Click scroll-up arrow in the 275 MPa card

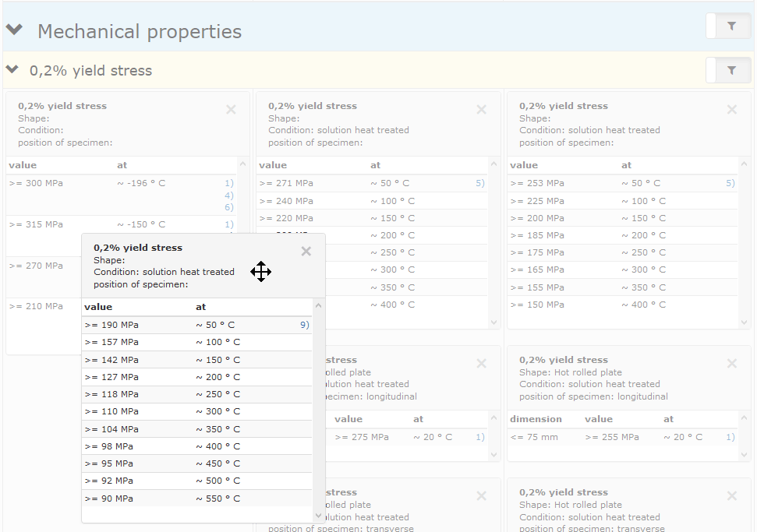pos(493,417)
